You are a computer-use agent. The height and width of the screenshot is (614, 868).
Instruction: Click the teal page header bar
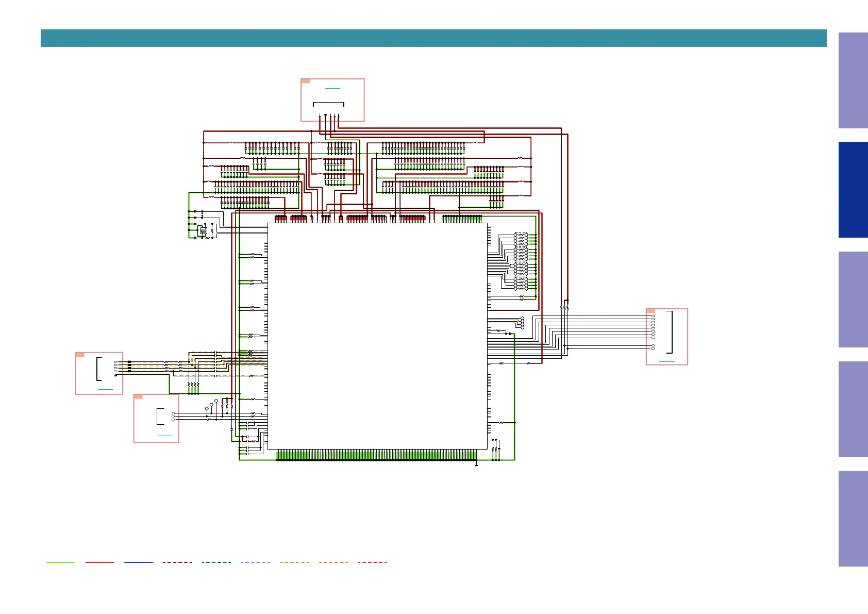click(433, 38)
